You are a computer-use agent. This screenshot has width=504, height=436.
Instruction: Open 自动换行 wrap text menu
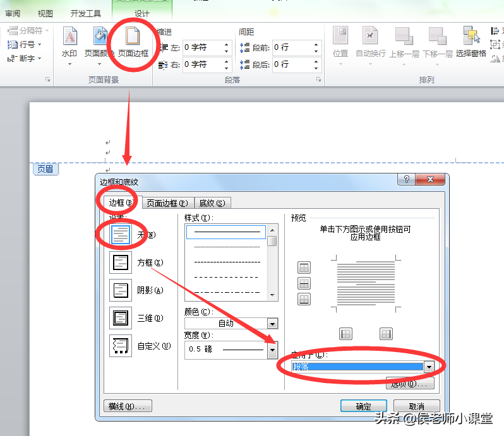point(370,45)
